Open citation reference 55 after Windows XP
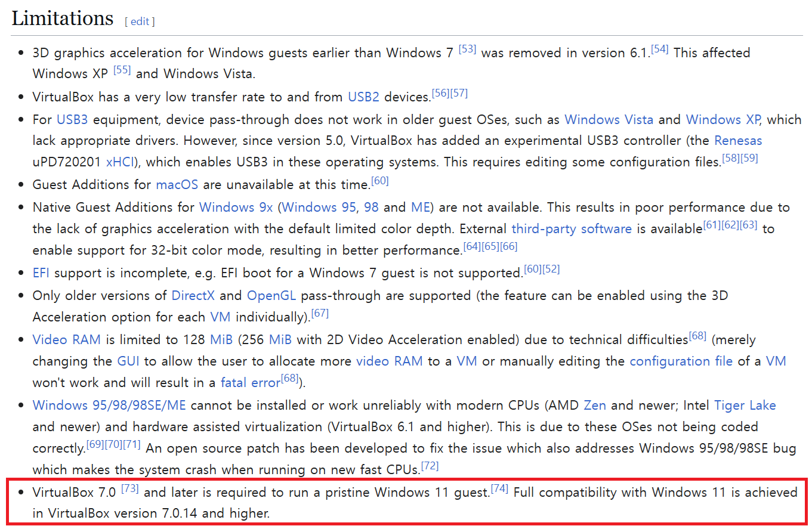The image size is (812, 526). coord(122,70)
